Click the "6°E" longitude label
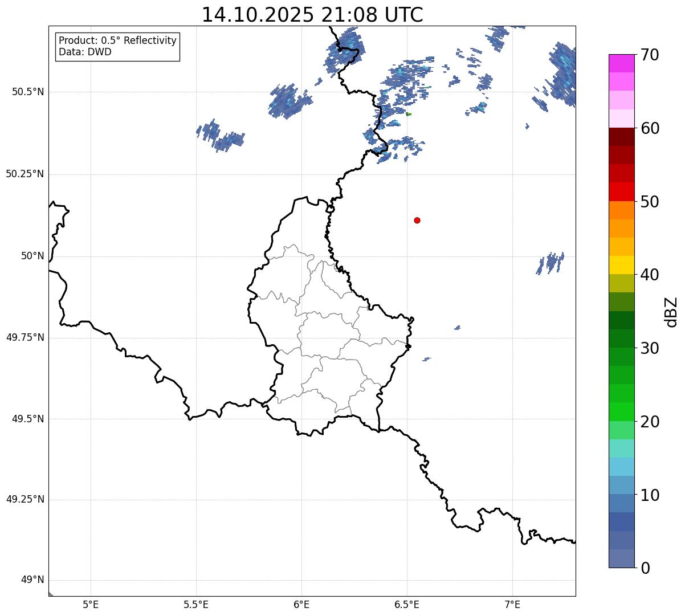 (x=301, y=604)
